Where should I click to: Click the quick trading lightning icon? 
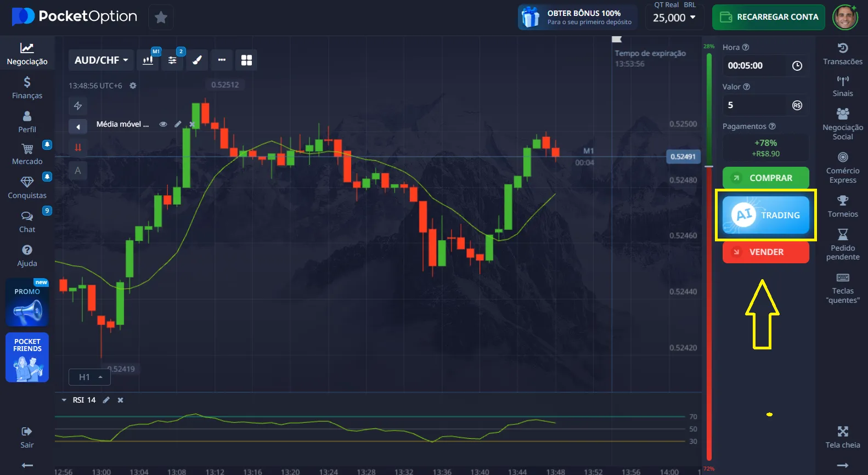pyautogui.click(x=78, y=106)
